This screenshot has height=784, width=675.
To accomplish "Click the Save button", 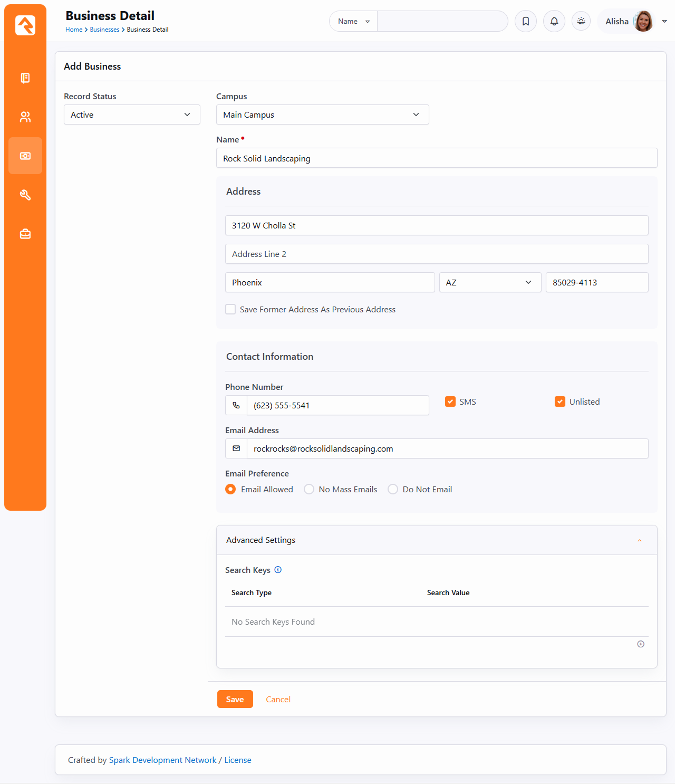I will 235,699.
